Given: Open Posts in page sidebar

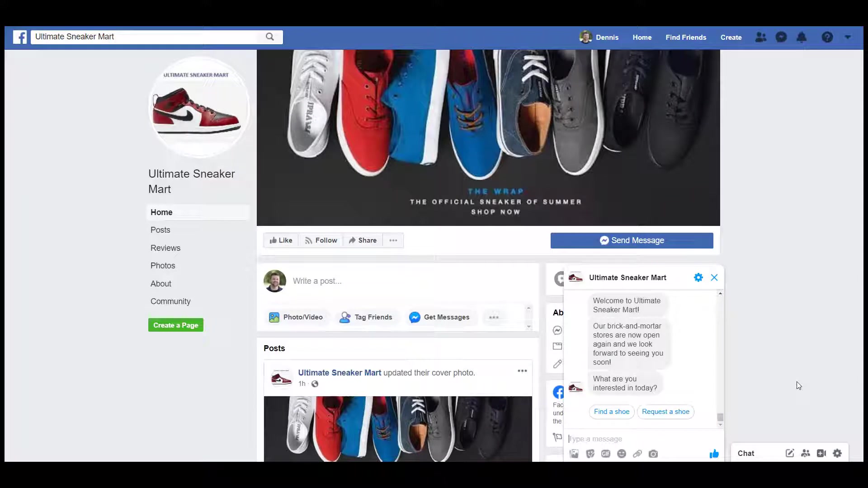Looking at the screenshot, I should [x=160, y=230].
